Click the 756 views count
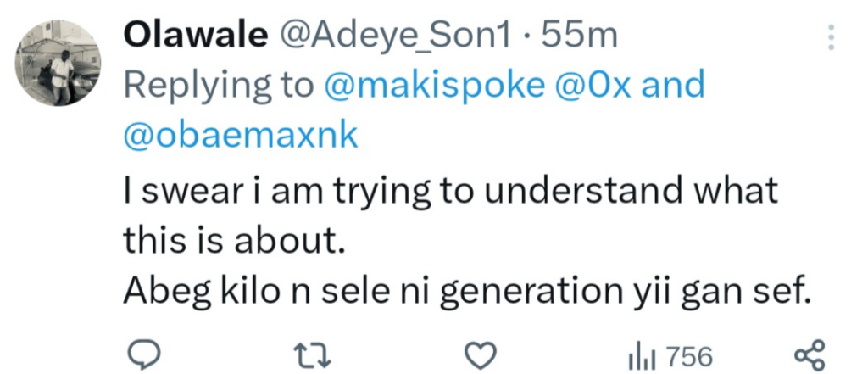The width and height of the screenshot is (868, 374). click(x=689, y=354)
